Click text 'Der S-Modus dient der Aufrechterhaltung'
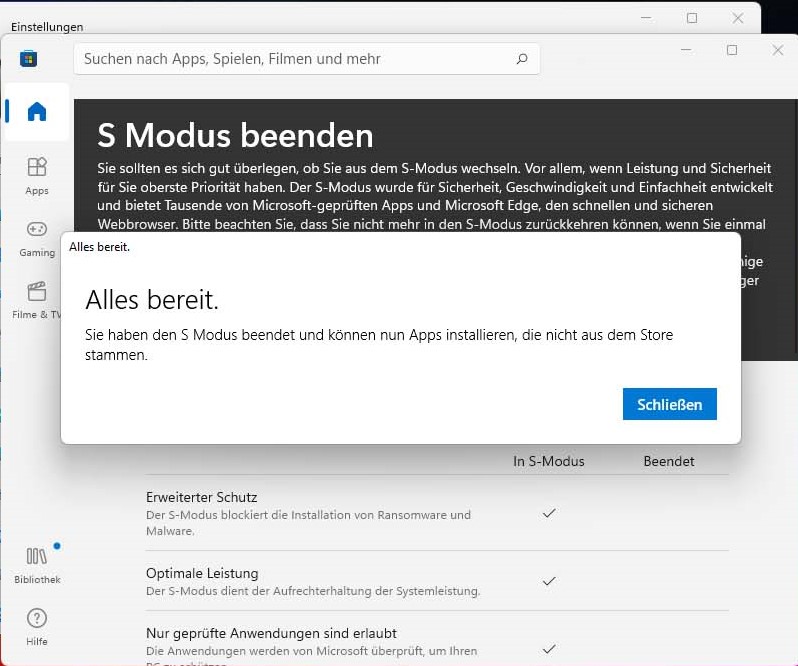 click(x=313, y=591)
